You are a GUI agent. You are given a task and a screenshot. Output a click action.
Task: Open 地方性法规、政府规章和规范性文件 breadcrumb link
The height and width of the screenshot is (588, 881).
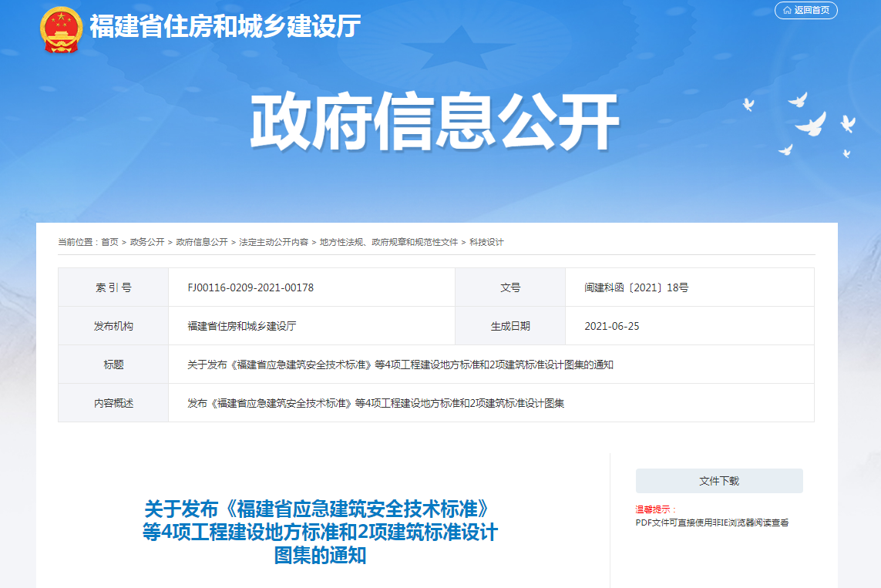[388, 242]
